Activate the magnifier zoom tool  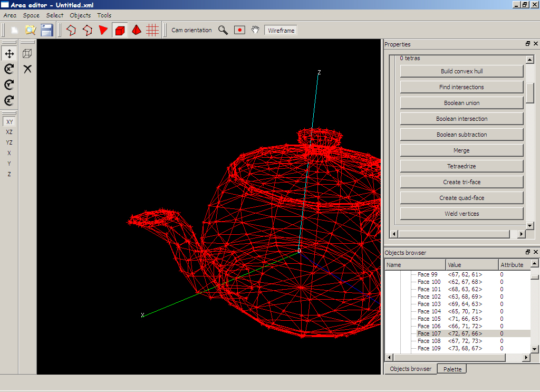point(223,30)
